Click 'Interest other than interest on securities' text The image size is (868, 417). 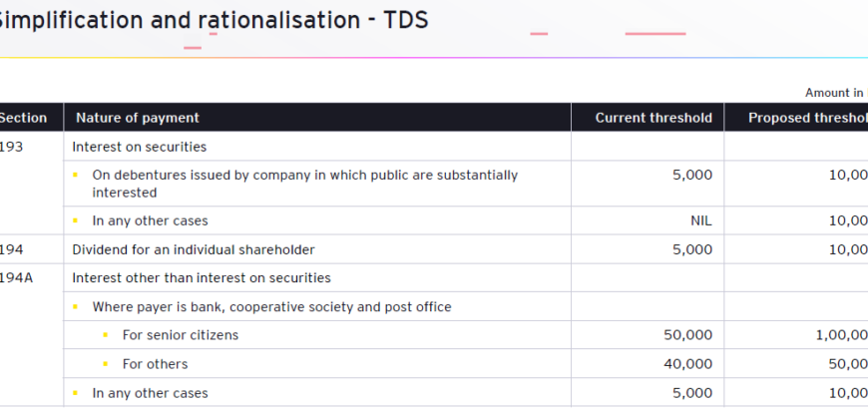pos(202,277)
